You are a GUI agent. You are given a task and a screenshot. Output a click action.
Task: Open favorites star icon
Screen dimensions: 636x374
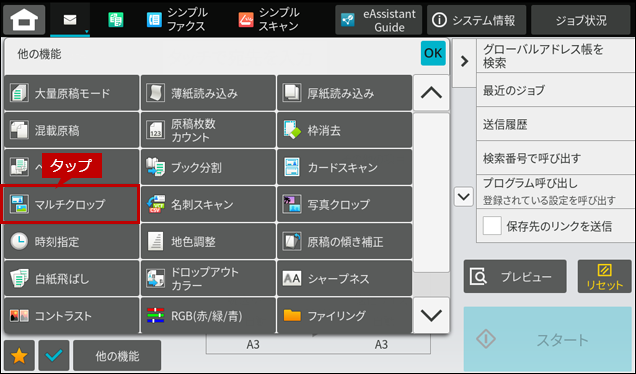[x=19, y=356]
